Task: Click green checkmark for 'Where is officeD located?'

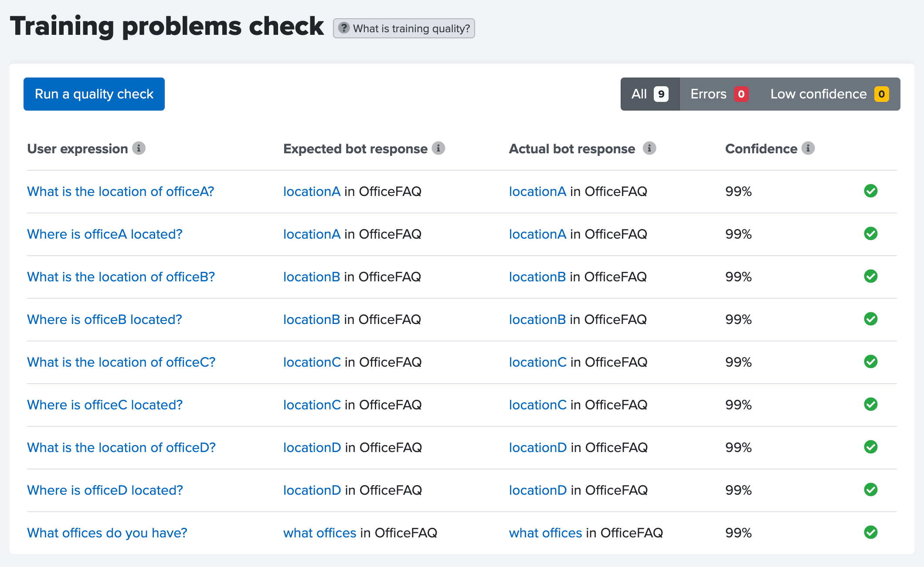Action: [871, 490]
